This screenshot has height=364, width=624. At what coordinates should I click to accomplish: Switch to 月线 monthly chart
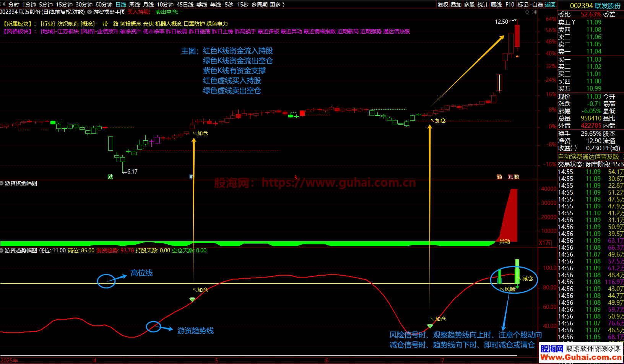(148, 5)
